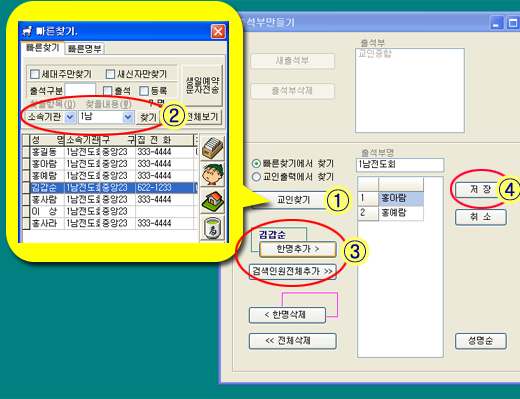Select the 교인출력에서 찾기 radio button
This screenshot has height=399, width=520.
coord(256,177)
